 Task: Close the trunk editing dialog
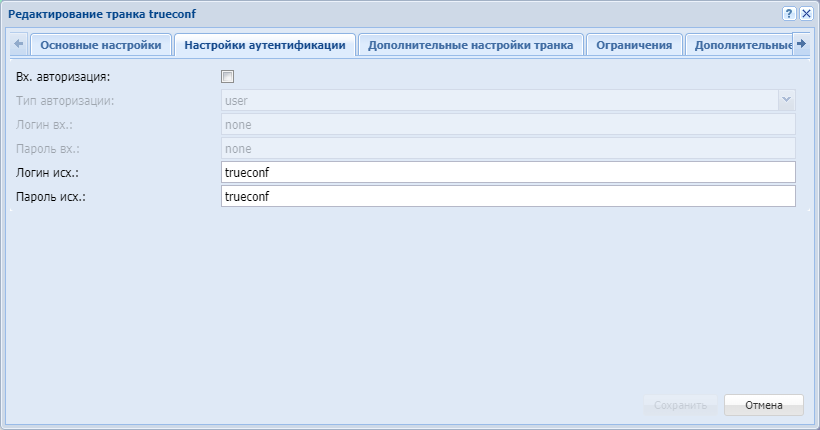tap(805, 13)
